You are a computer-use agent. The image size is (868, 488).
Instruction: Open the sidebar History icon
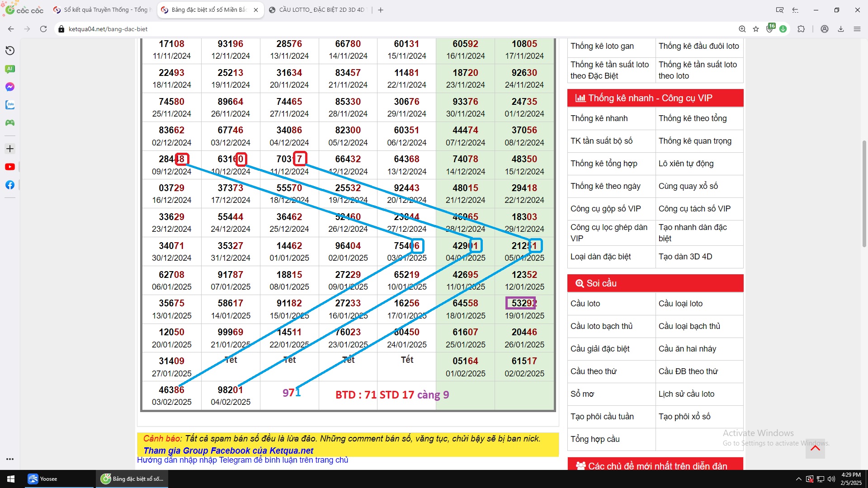coord(10,51)
